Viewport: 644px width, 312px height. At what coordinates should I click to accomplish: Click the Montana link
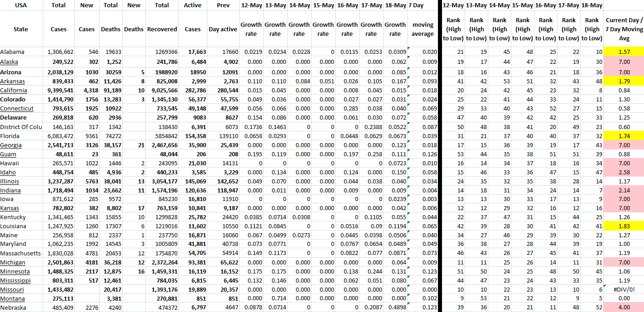(x=12, y=299)
